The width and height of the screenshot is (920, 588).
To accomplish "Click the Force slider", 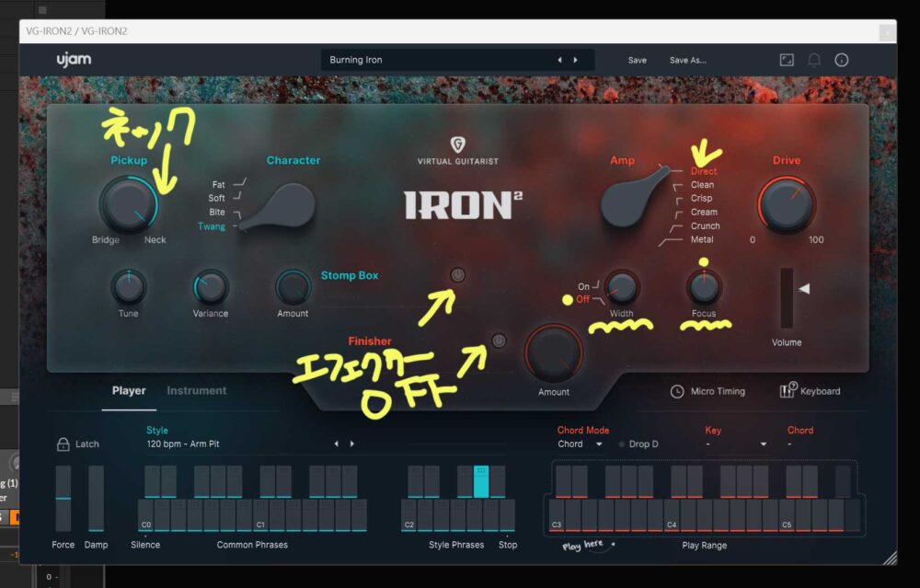I will click(x=63, y=498).
